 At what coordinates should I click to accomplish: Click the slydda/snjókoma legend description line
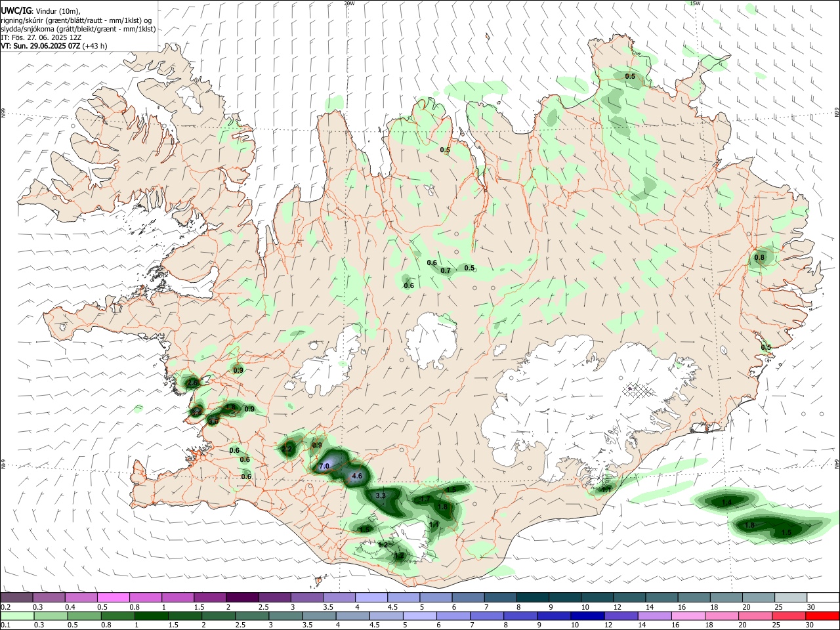click(78, 29)
